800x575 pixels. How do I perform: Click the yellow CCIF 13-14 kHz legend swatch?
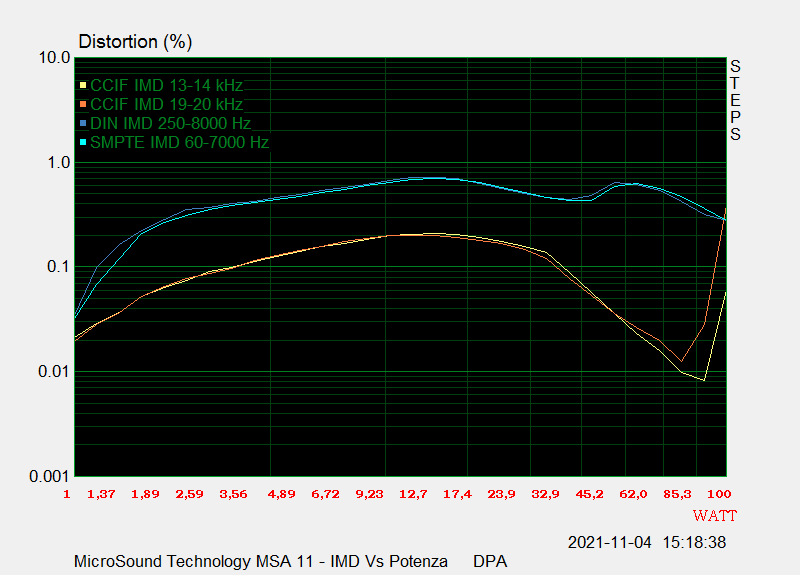tap(83, 85)
